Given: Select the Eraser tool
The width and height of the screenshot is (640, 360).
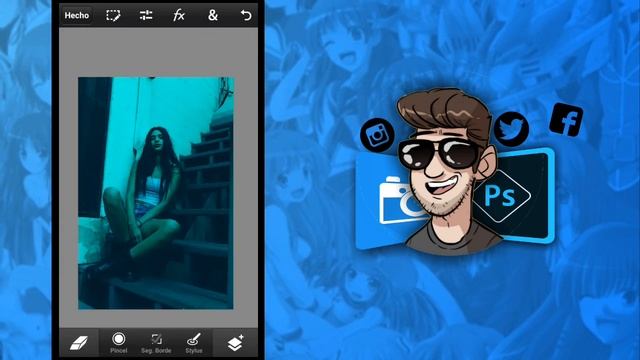Looking at the screenshot, I should (x=79, y=343).
